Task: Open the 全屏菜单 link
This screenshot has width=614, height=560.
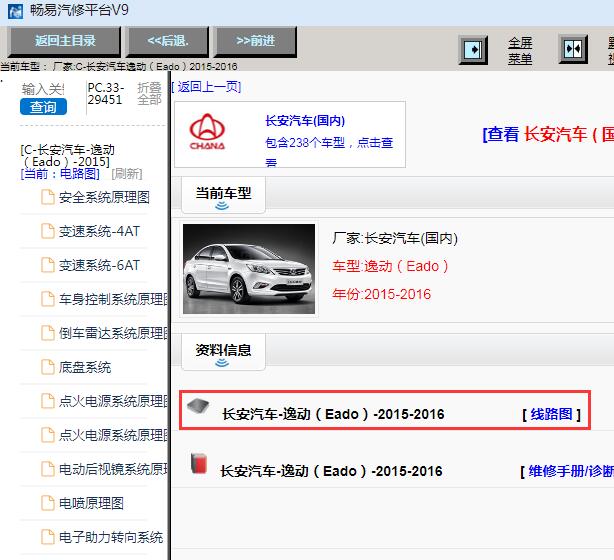Action: (520, 51)
